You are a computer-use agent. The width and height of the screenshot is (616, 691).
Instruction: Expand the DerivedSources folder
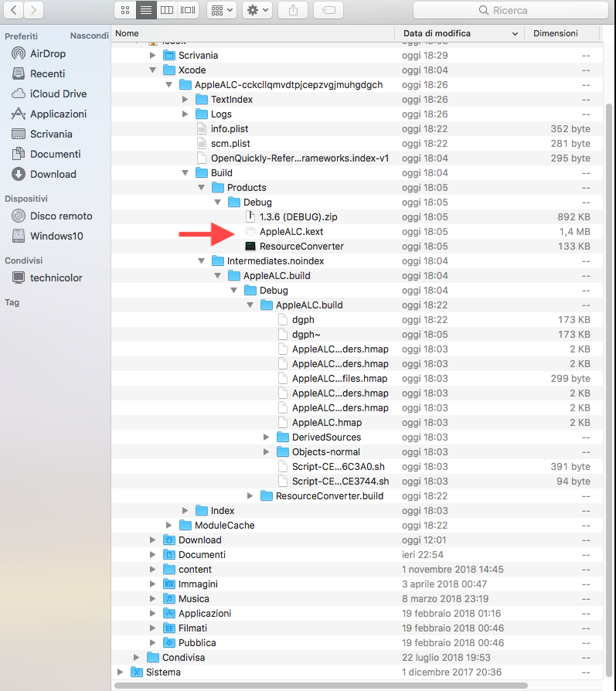(x=266, y=437)
